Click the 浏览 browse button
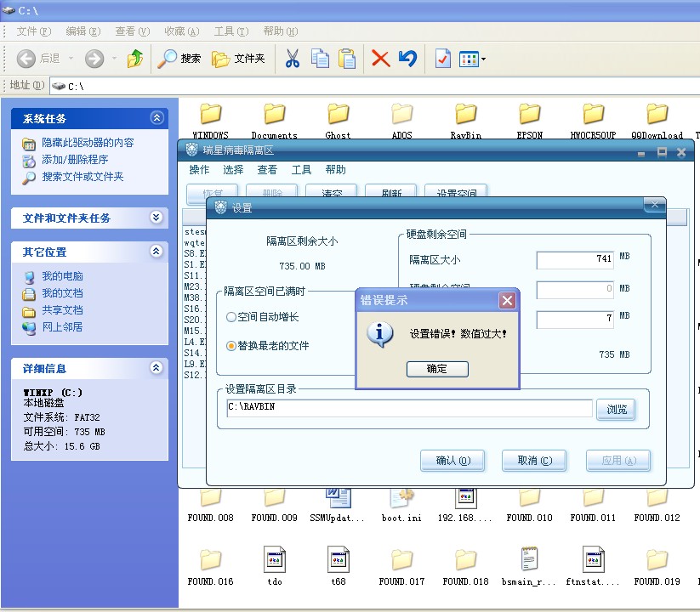 pos(616,409)
